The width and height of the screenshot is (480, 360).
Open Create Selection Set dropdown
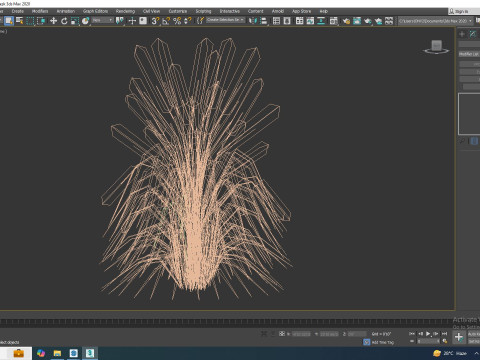pos(225,20)
